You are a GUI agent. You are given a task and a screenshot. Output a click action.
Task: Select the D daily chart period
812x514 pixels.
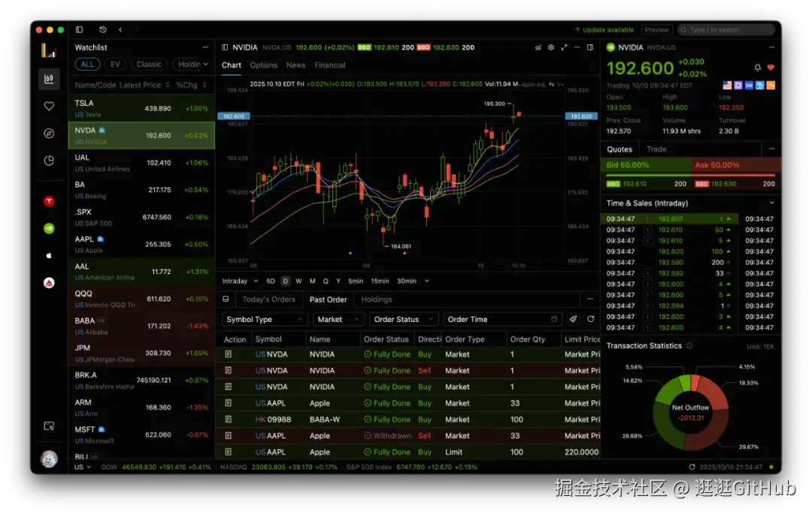pyautogui.click(x=285, y=281)
